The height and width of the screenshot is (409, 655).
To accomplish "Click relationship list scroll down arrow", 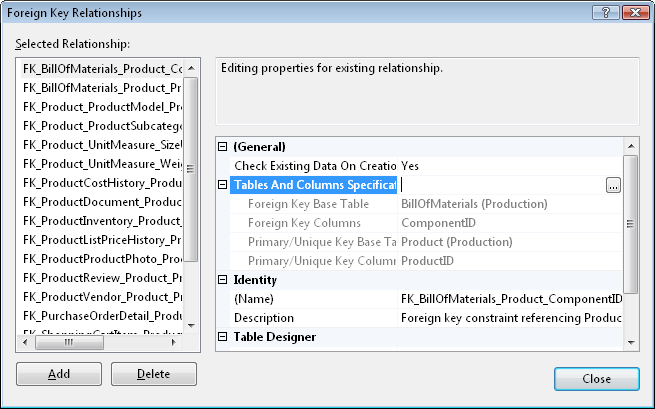I will [x=191, y=325].
